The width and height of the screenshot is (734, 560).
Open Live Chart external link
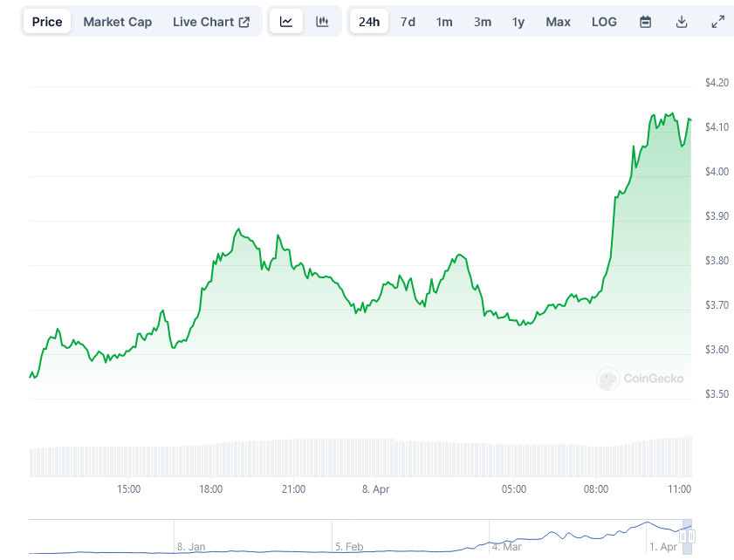coord(211,22)
